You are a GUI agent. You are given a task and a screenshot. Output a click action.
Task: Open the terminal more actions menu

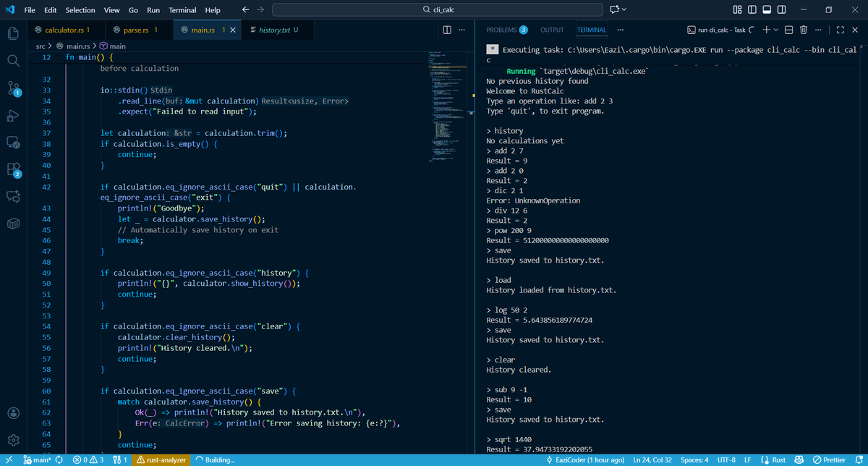(x=818, y=30)
